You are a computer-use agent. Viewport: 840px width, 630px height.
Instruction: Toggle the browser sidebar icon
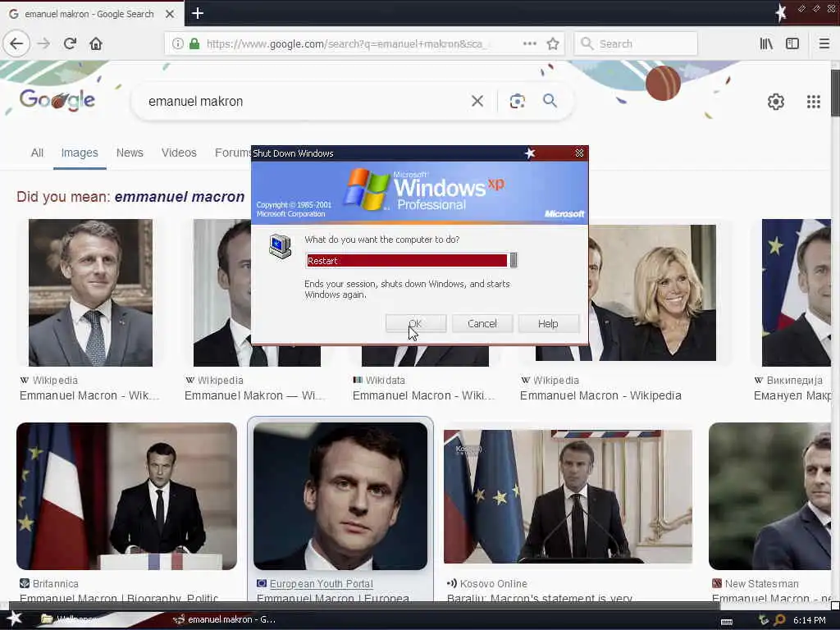pos(792,43)
